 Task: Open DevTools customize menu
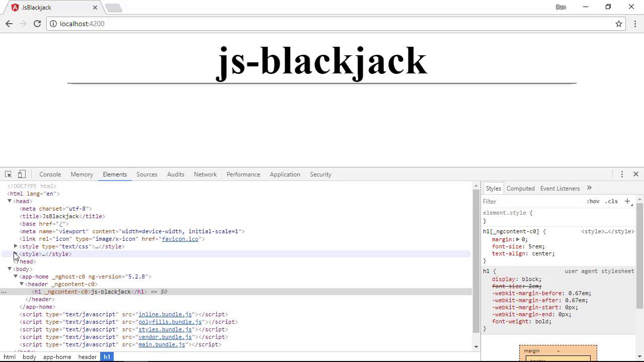click(622, 174)
